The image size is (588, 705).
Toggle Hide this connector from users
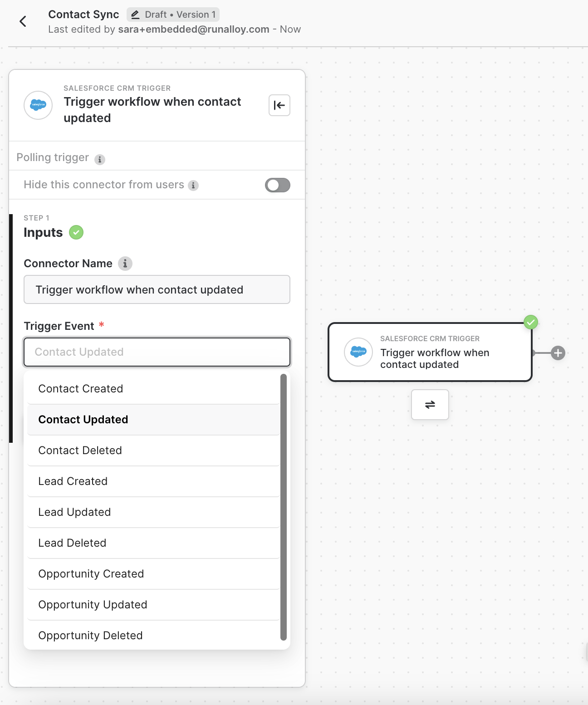click(x=278, y=185)
